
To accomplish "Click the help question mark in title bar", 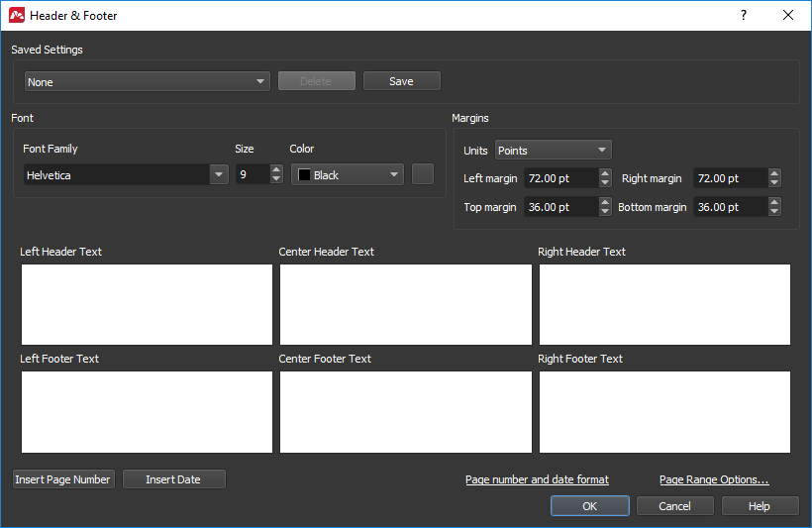I will (743, 15).
